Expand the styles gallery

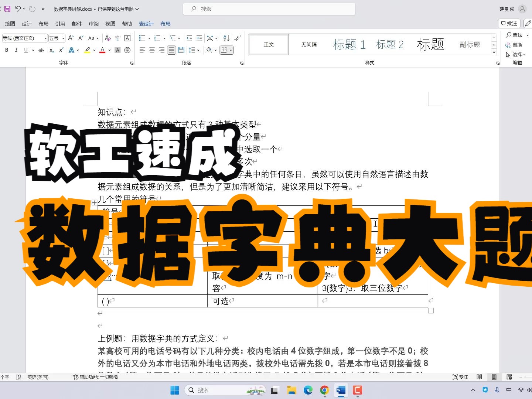pos(494,52)
